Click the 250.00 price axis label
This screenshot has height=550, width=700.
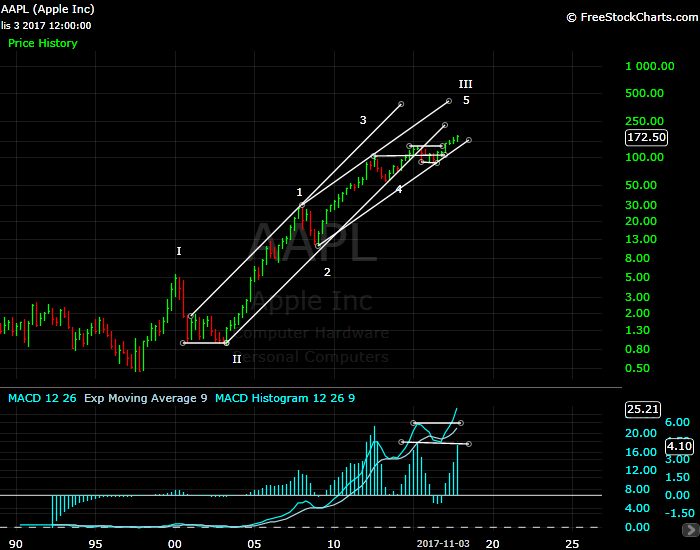(x=644, y=121)
